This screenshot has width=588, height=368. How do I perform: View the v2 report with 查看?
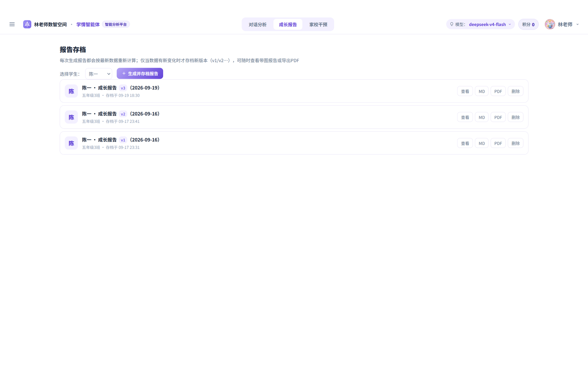tap(465, 117)
